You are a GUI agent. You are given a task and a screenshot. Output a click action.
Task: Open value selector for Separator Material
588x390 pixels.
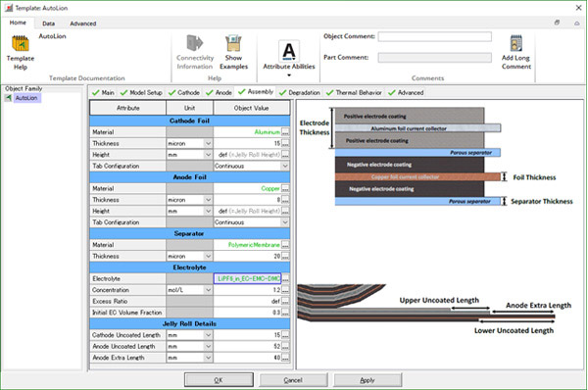tap(285, 245)
